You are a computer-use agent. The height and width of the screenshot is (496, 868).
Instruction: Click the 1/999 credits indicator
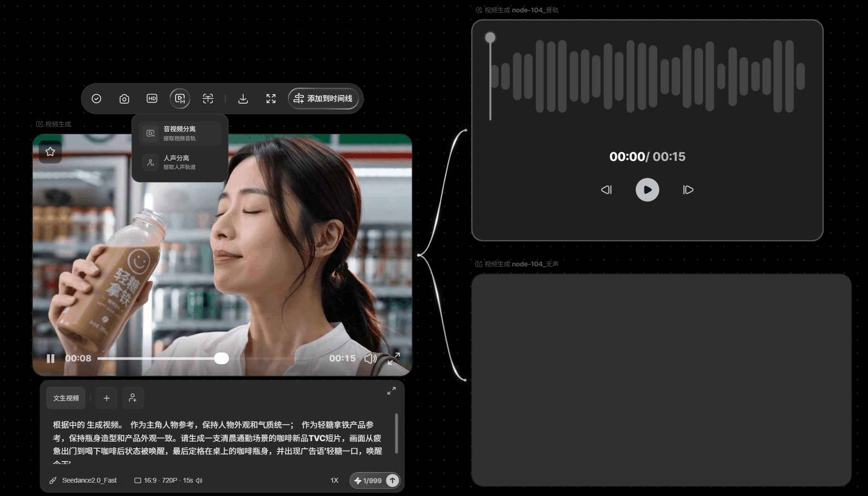(368, 481)
